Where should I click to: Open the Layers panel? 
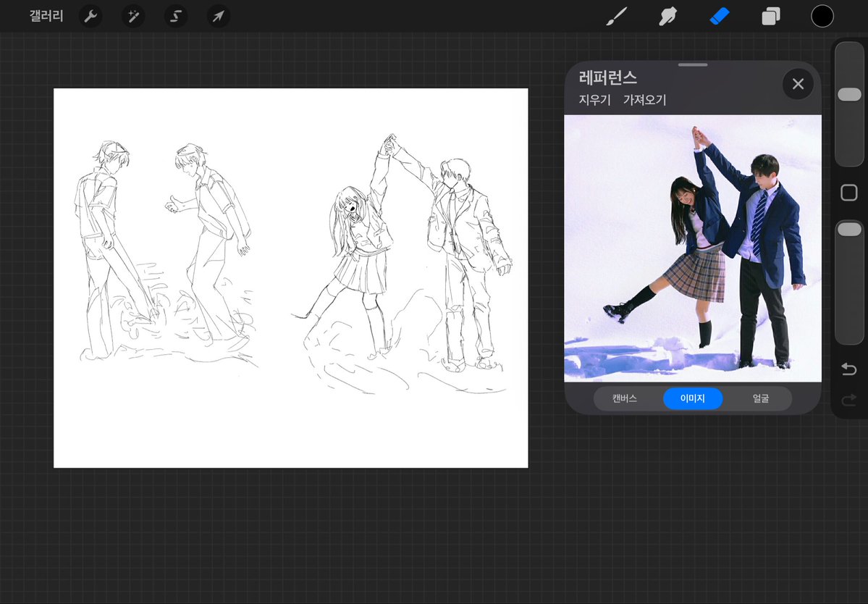(770, 17)
